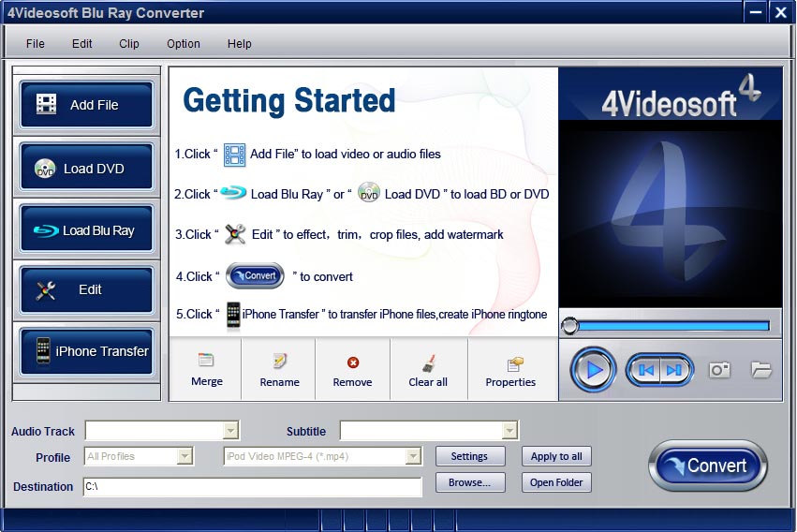Viewport: 797px width, 532px height.
Task: Click the Profile label
Action: tap(52, 458)
